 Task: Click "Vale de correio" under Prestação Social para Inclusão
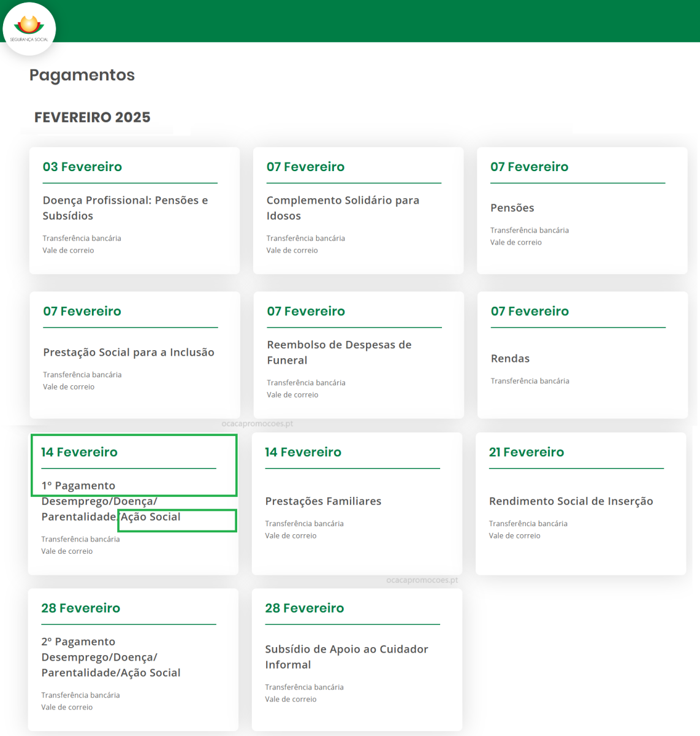tap(69, 387)
